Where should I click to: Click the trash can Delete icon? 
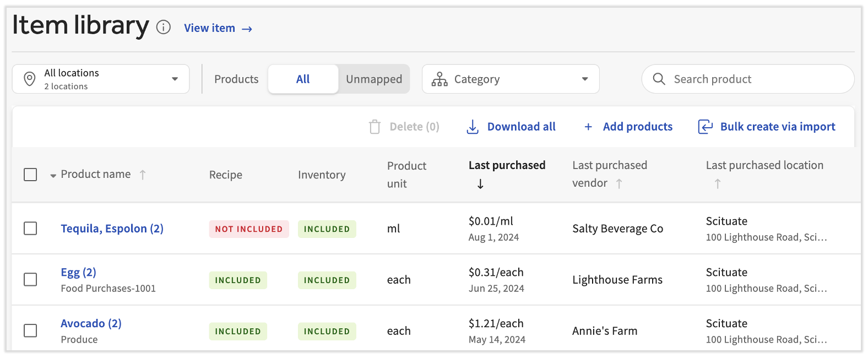[375, 127]
